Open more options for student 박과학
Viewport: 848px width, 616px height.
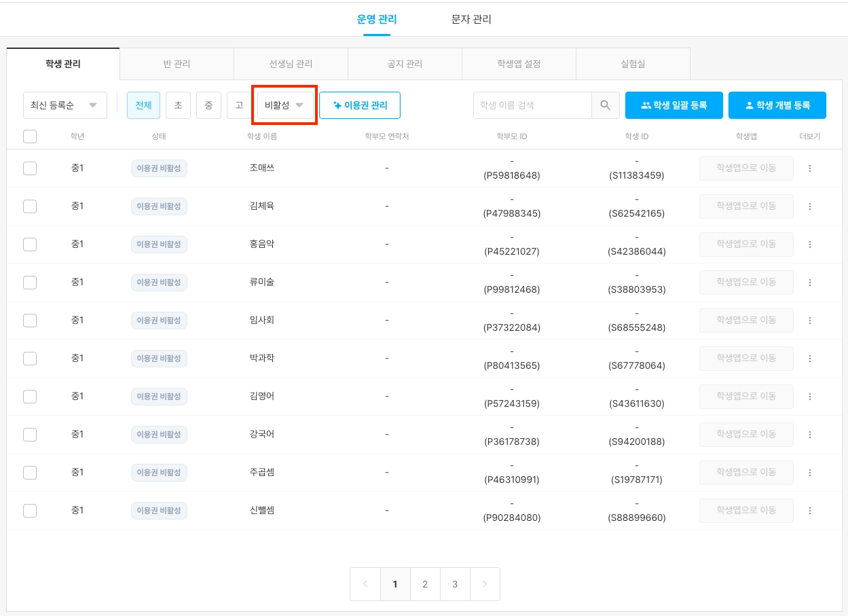(810, 359)
